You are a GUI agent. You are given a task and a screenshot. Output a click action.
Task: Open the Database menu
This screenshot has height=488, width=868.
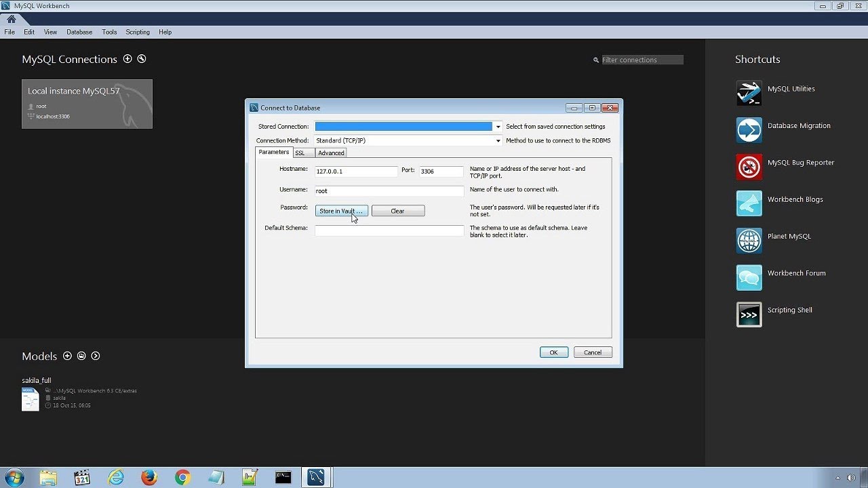pos(79,32)
